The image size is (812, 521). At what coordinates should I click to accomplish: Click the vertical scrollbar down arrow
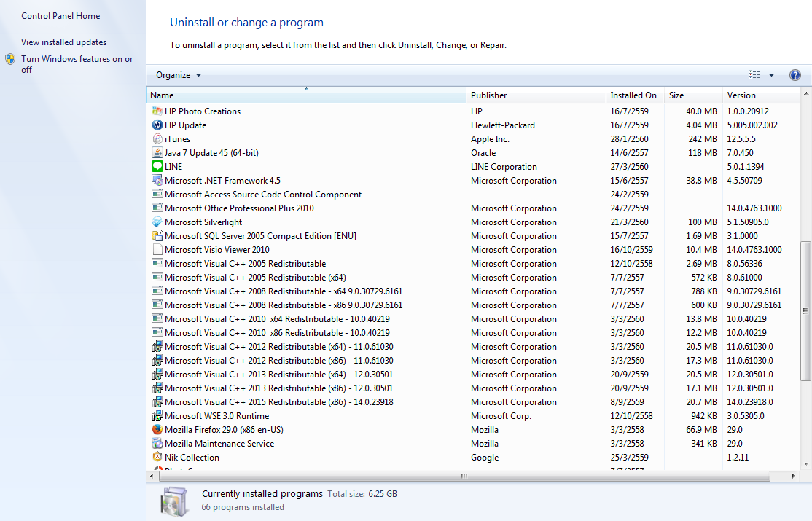805,464
